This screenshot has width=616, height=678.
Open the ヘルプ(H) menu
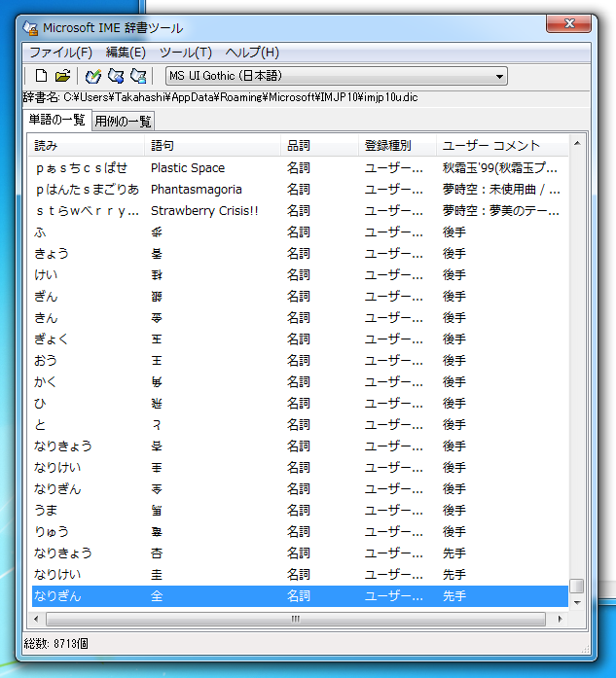point(252,53)
